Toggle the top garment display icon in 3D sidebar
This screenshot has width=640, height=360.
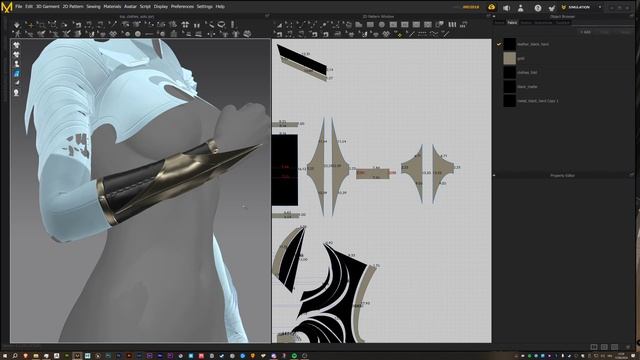(16, 45)
